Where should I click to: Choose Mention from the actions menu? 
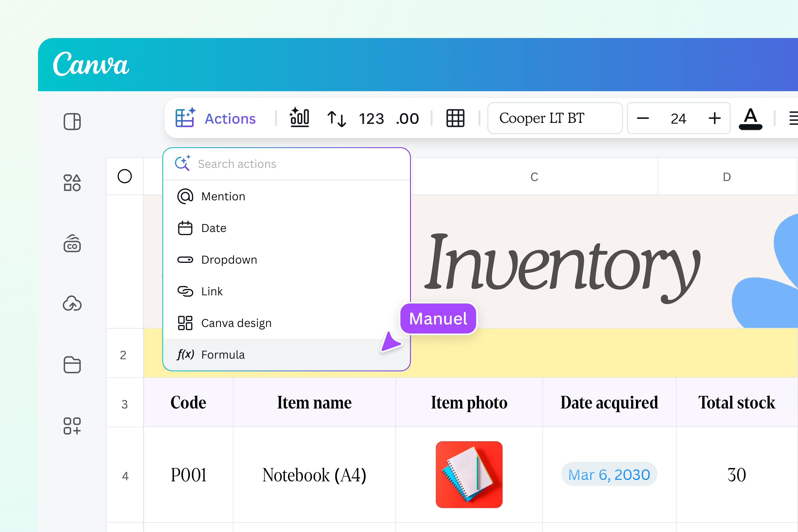(223, 196)
